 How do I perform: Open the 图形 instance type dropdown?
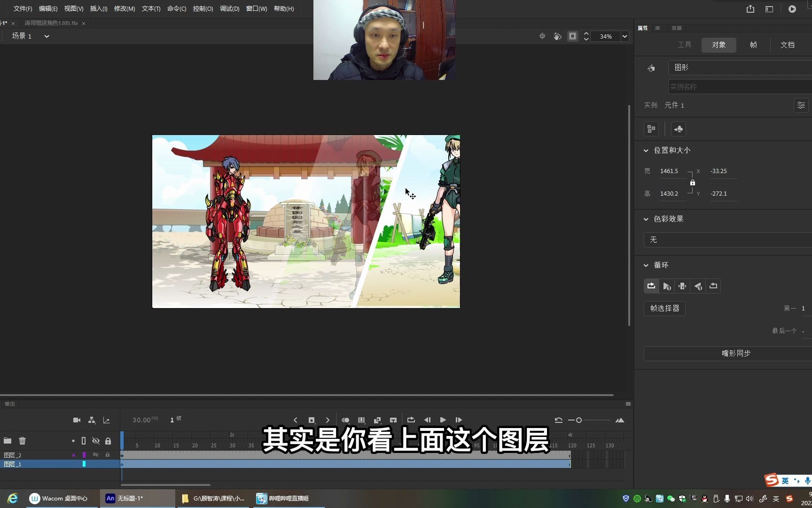[x=740, y=68]
